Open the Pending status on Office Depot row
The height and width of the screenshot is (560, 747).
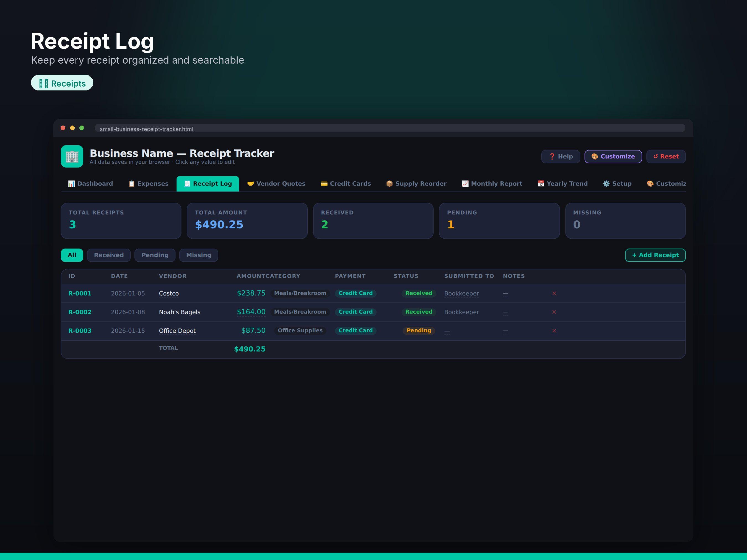pyautogui.click(x=419, y=330)
